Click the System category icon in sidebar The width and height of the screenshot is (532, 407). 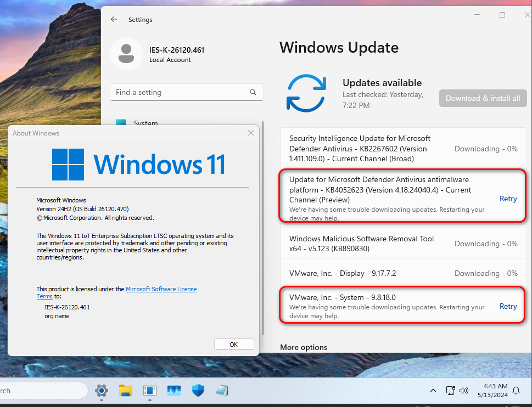coord(120,122)
